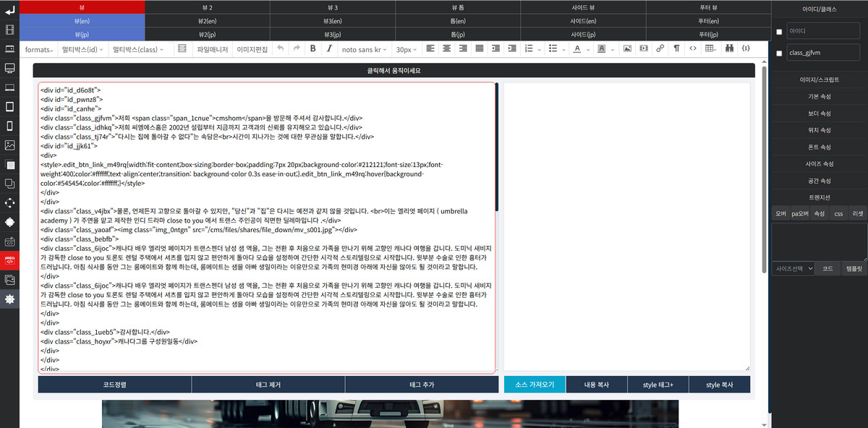Screen dimensions: 868x428
Task: Click the insert link icon
Action: [x=660, y=49]
